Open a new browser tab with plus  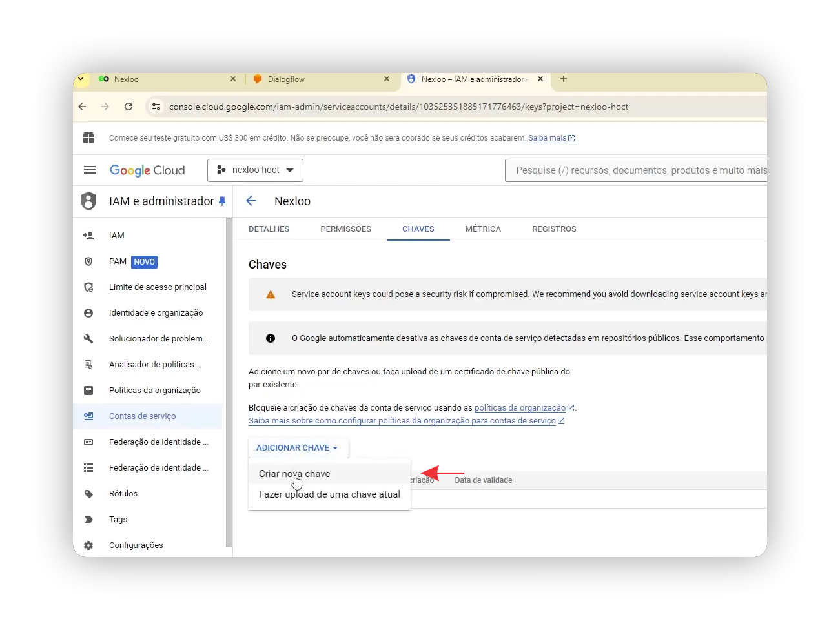coord(564,79)
